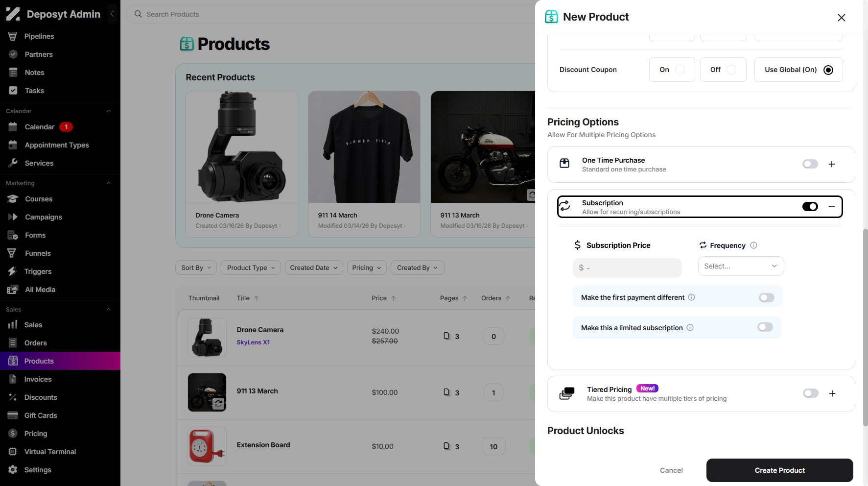Collapse Subscription with the minus icon
This screenshot has width=868, height=486.
coord(832,207)
